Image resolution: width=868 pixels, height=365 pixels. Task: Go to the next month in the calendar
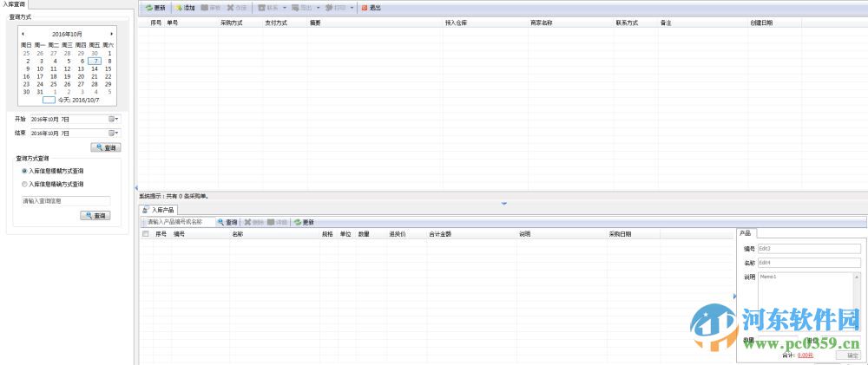[x=112, y=35]
